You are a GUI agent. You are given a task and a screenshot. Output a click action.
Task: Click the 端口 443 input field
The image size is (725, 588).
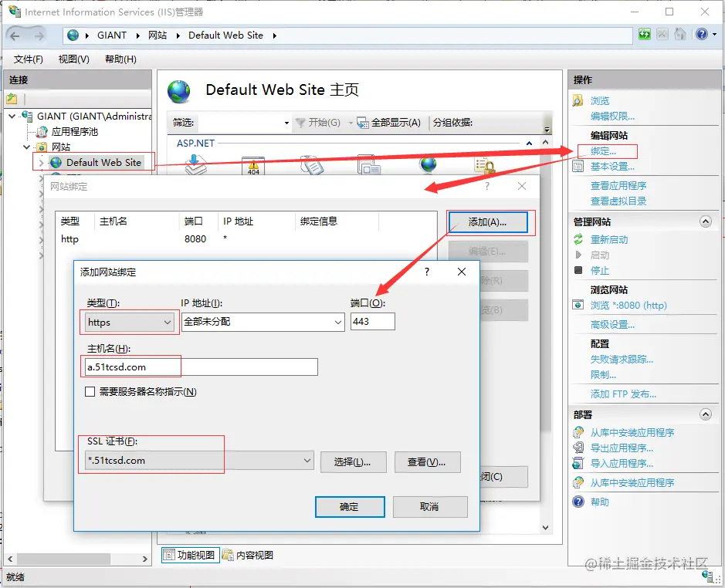(x=373, y=321)
